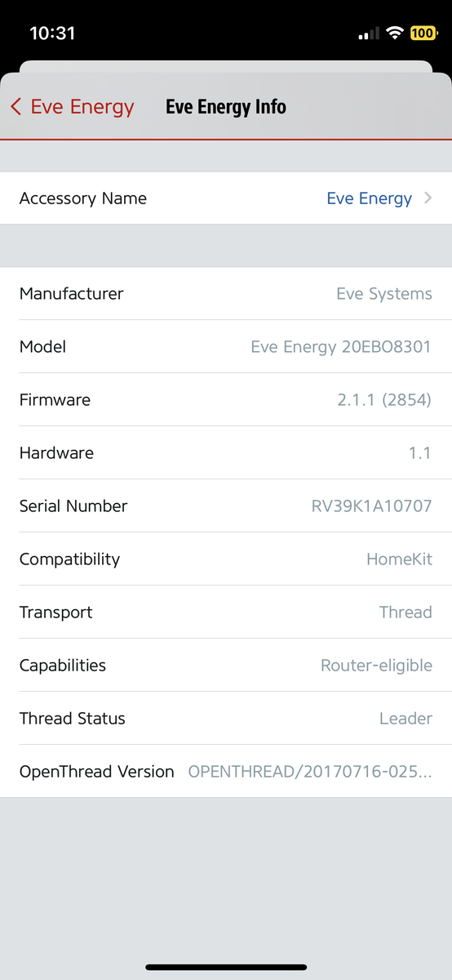The width and height of the screenshot is (452, 980).
Task: Tap the Eve Energy Info title
Action: pos(226,107)
